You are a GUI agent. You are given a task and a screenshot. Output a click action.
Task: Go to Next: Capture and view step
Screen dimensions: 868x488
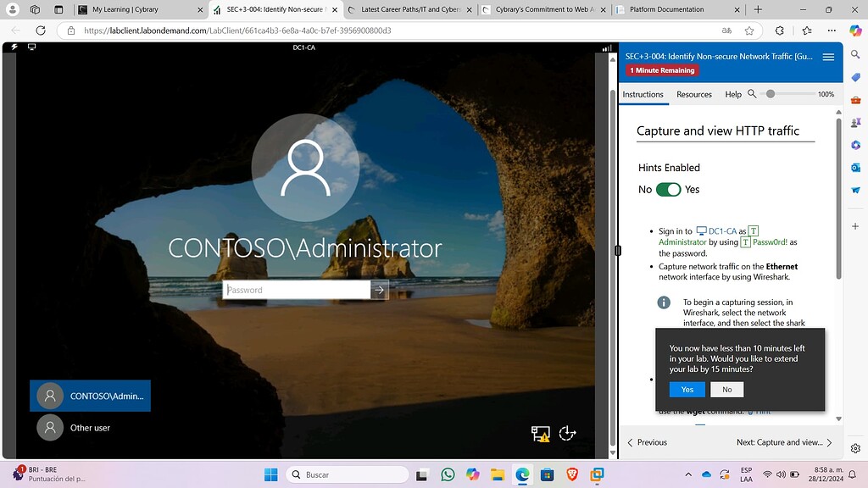point(784,442)
